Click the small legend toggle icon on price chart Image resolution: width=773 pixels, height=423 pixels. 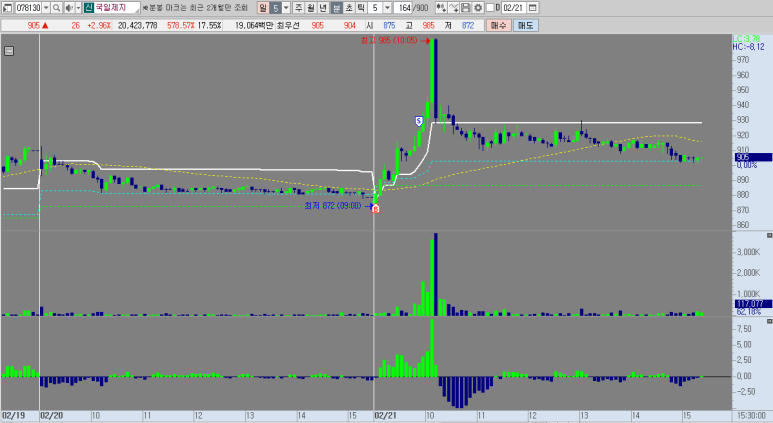(9, 51)
